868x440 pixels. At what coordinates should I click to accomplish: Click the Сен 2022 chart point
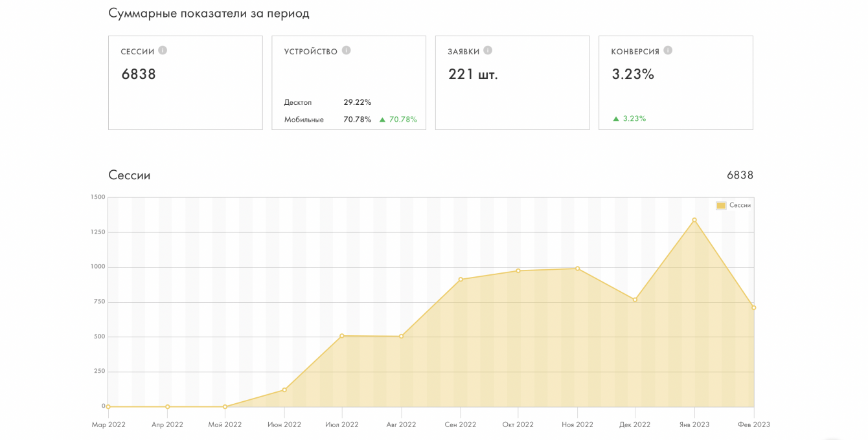click(461, 280)
